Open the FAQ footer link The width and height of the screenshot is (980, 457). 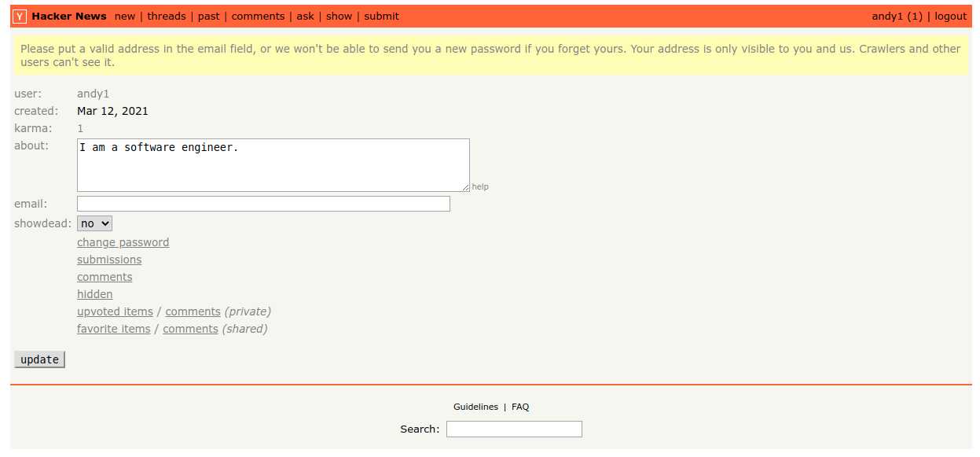point(520,407)
